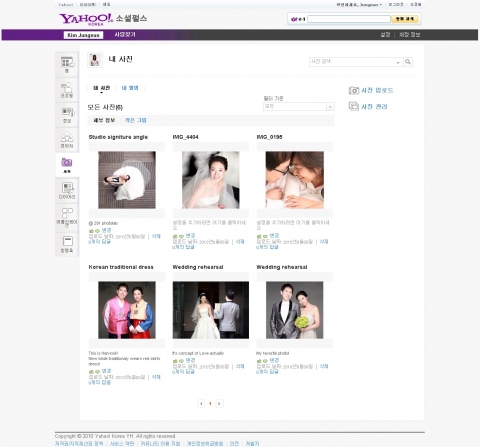Image resolution: width=480 pixels, height=447 pixels.
Task: Select the Kim Jungeun tab in purple bar
Action: (83, 35)
